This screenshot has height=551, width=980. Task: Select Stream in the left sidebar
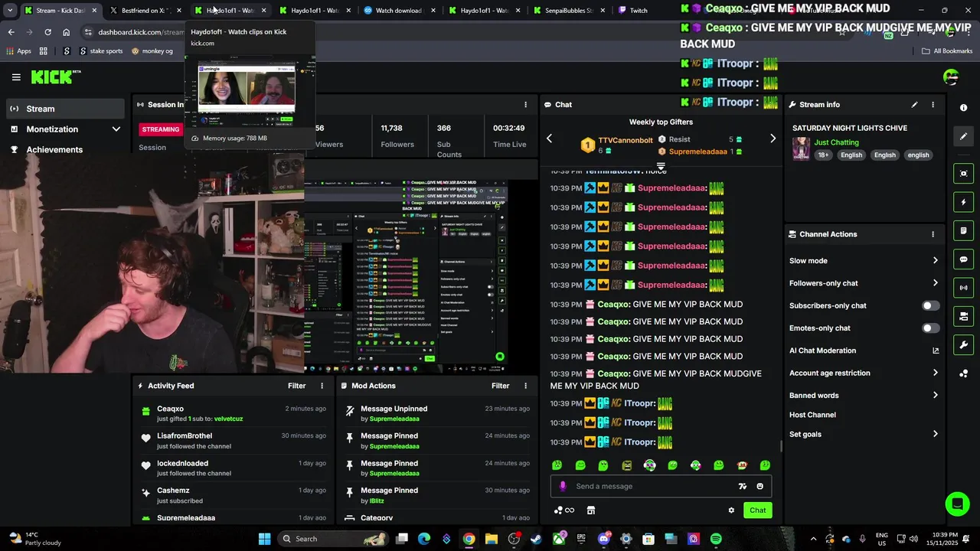[x=65, y=109]
